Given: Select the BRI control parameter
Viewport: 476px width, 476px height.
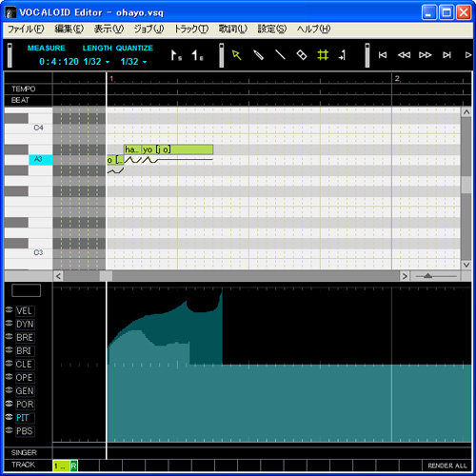Looking at the screenshot, I should (x=24, y=350).
